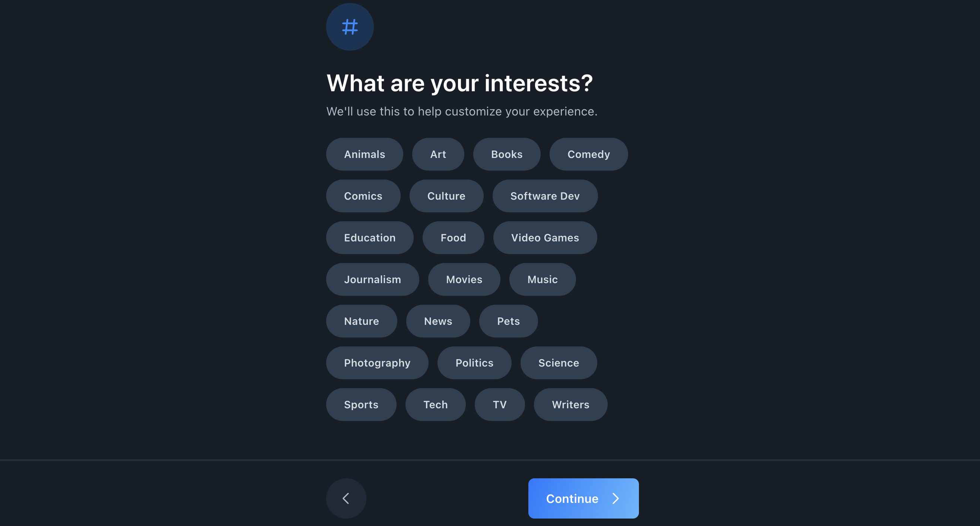Image resolution: width=980 pixels, height=526 pixels.
Task: Enable the Journalism interest
Action: point(372,279)
